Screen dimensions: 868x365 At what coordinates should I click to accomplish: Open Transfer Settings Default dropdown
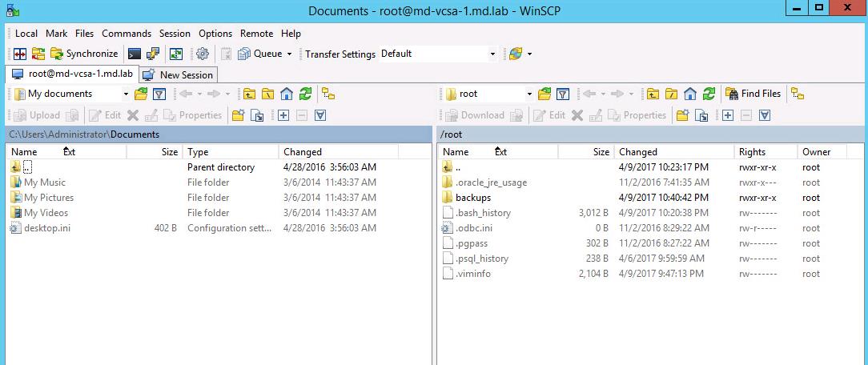[492, 54]
